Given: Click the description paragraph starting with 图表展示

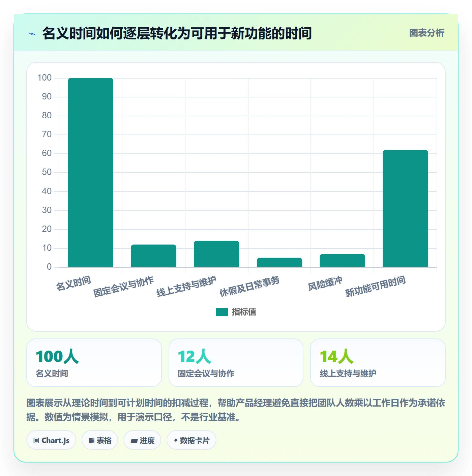Looking at the screenshot, I should click(x=236, y=410).
